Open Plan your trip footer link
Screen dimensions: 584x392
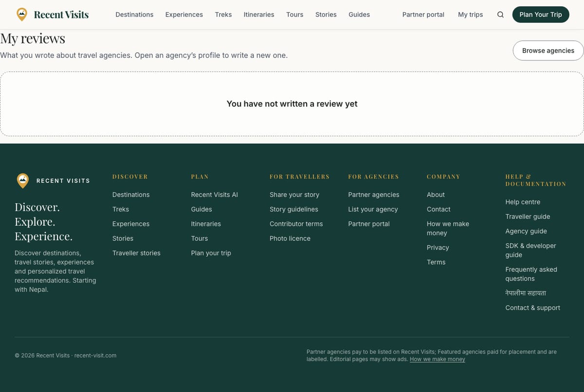pos(211,253)
